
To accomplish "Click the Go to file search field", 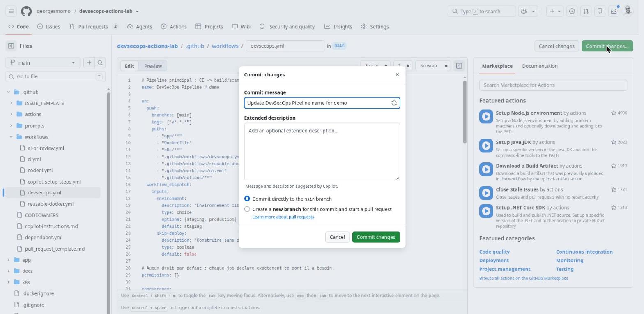I will pyautogui.click(x=55, y=76).
